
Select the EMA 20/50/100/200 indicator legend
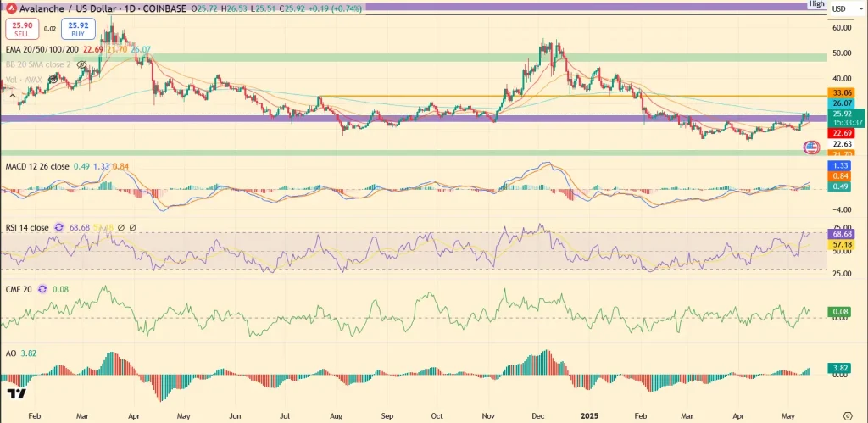[42, 49]
